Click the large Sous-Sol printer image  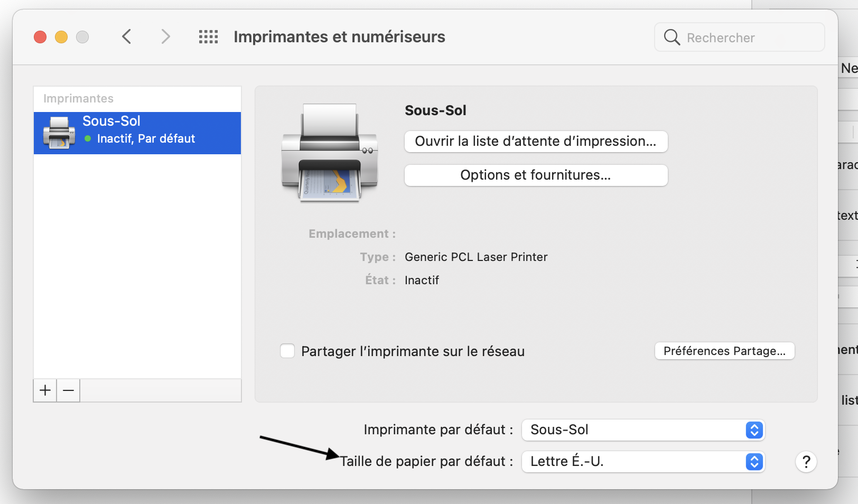click(330, 153)
